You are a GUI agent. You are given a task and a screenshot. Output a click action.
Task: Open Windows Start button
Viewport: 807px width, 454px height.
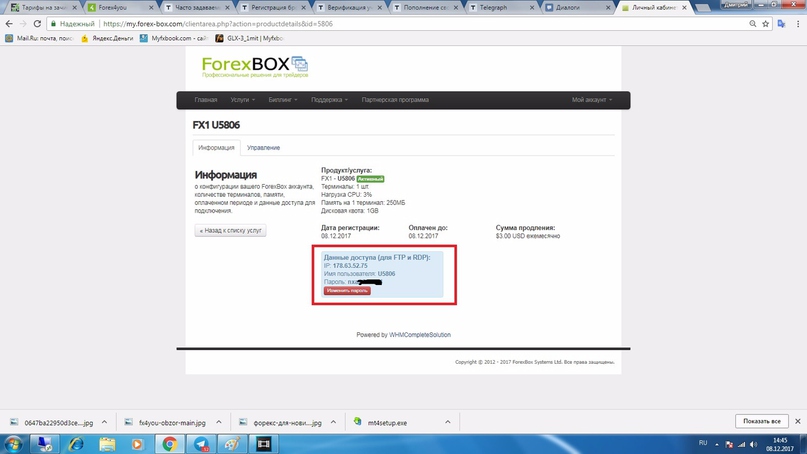coord(13,444)
